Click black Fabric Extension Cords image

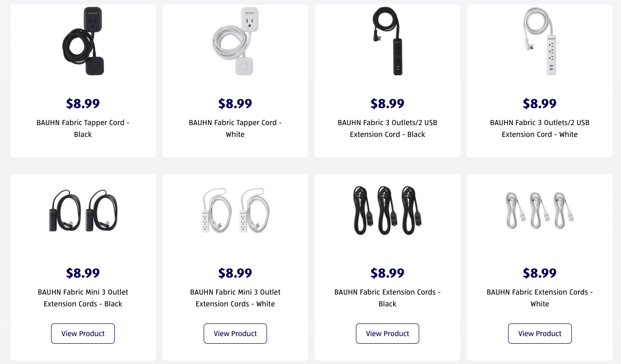[x=388, y=211]
